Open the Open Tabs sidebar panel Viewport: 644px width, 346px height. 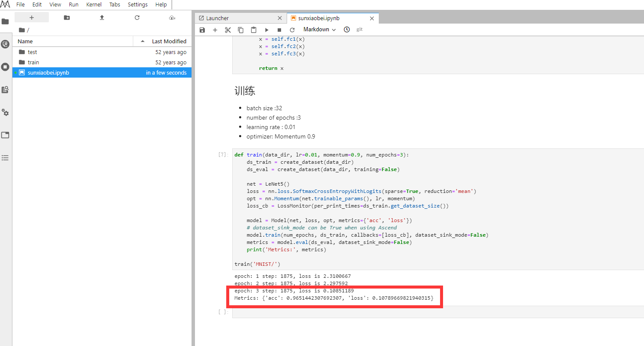[5, 135]
